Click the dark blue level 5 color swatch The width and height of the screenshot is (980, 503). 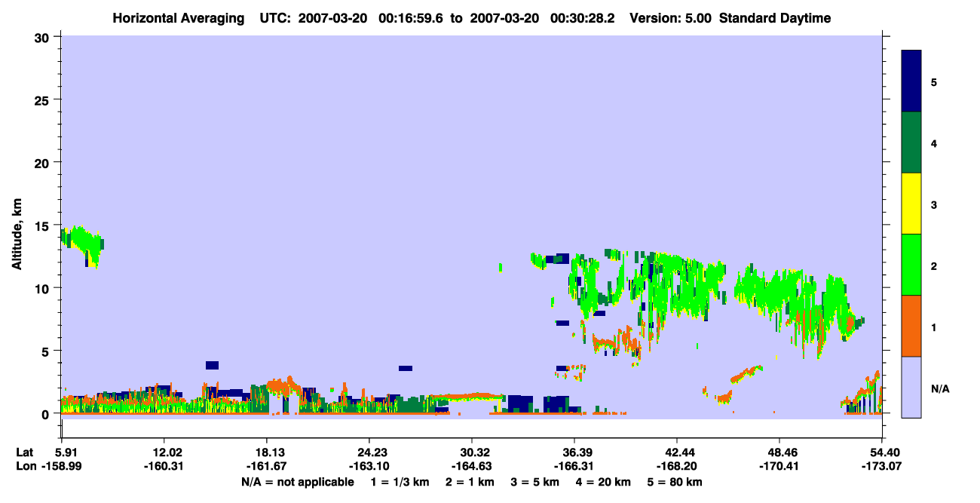tap(911, 81)
